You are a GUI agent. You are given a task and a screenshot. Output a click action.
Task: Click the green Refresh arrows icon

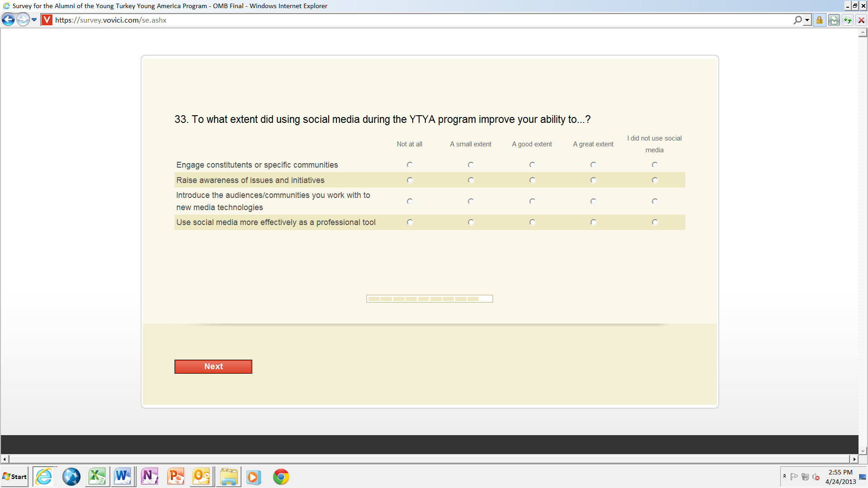tap(848, 20)
